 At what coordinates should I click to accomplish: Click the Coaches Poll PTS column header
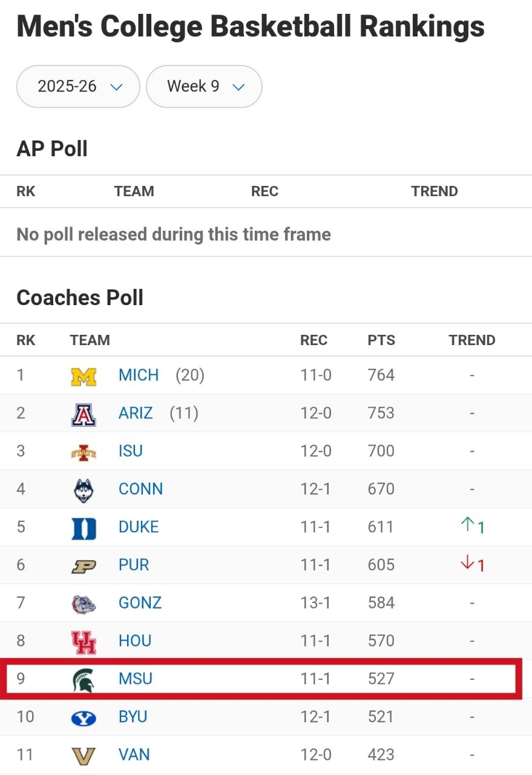point(381,340)
